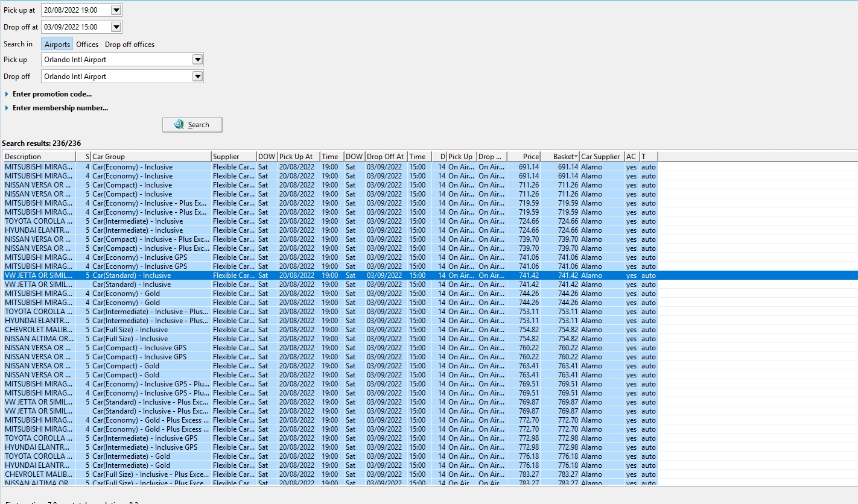Select the HYUNDAI ELANTR... Inclusive GPS row at 772.98

tap(330, 447)
